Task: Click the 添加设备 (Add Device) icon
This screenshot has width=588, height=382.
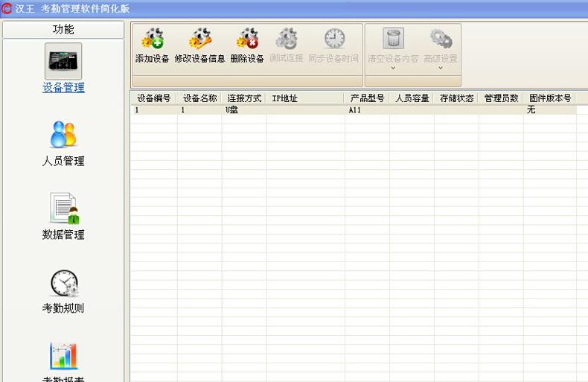Action: pyautogui.click(x=153, y=39)
